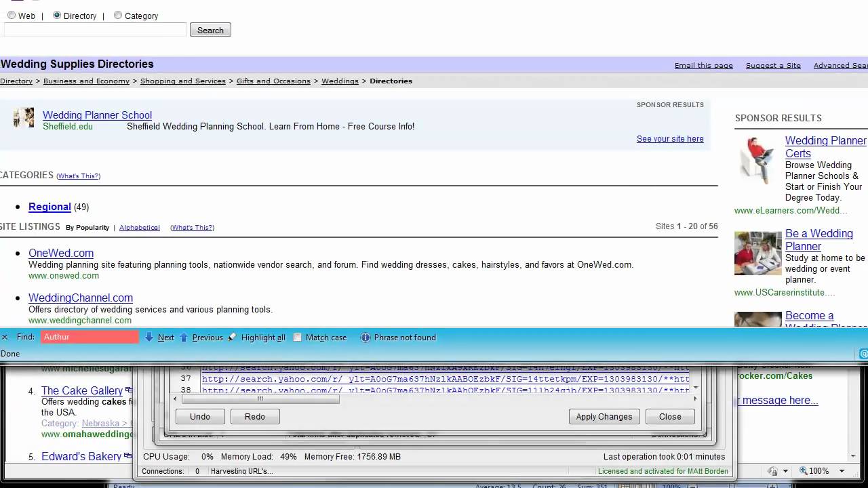The image size is (868, 488).
Task: Open the See your site here link
Action: point(670,139)
